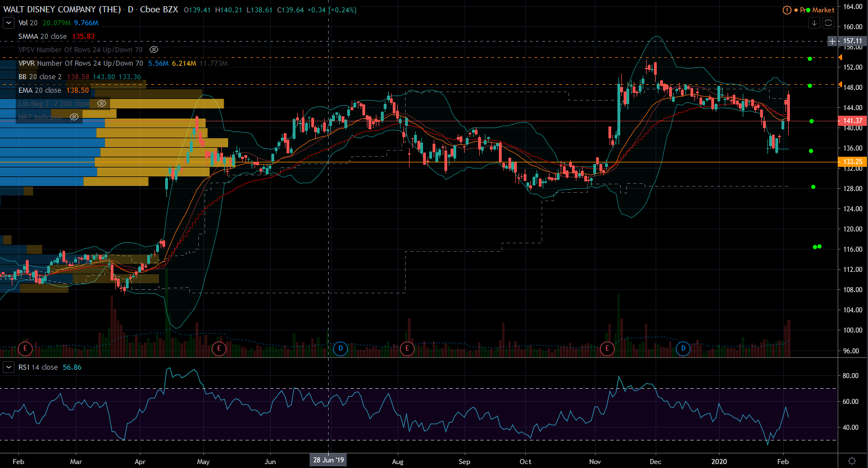Open the February 2019 earnings marker
868x468 pixels.
point(25,349)
